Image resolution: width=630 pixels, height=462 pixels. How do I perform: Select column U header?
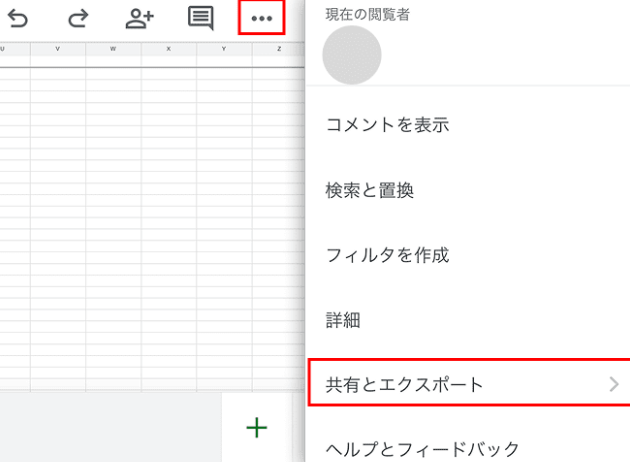[3, 49]
